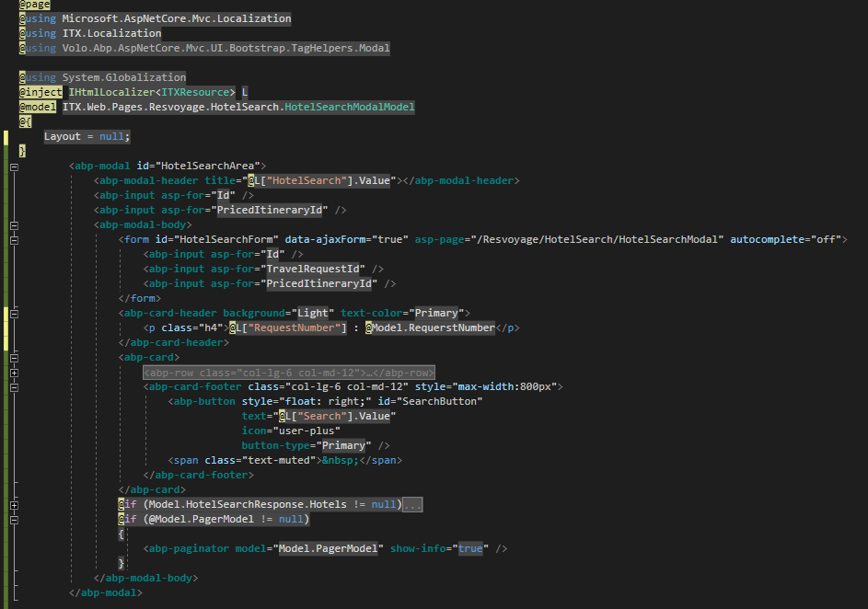868x609 pixels.
Task: Click the asp-page path attribute value
Action: (570, 239)
